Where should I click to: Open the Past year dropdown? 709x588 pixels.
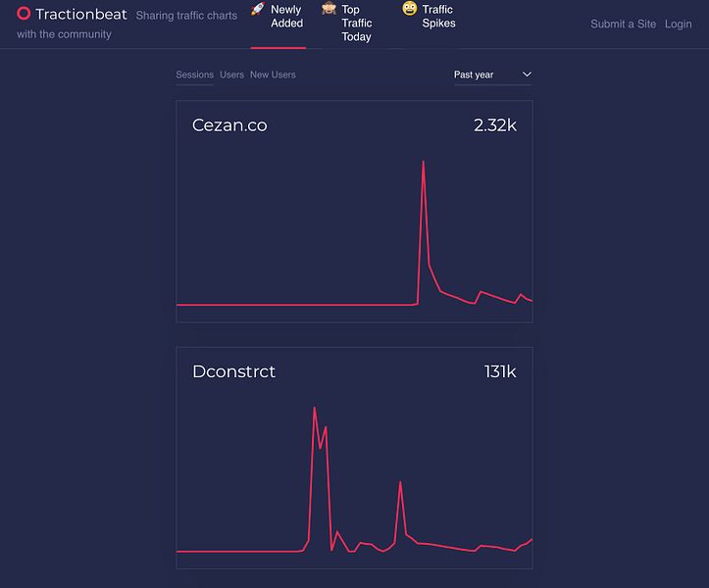coord(493,75)
